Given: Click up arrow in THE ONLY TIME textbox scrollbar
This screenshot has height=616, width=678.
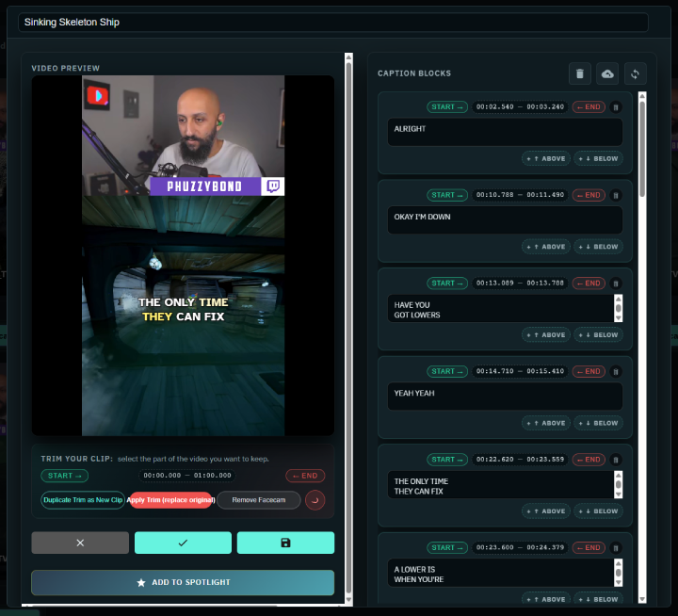Looking at the screenshot, I should pyautogui.click(x=619, y=476).
